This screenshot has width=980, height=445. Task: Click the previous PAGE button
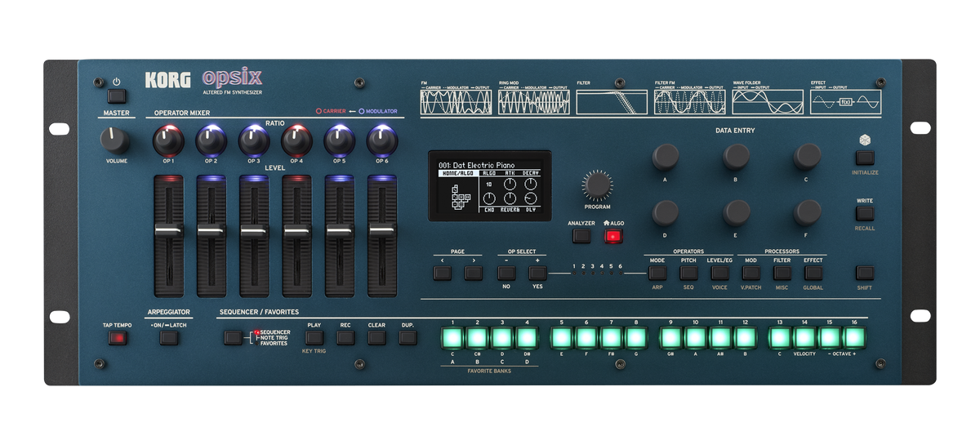[442, 273]
